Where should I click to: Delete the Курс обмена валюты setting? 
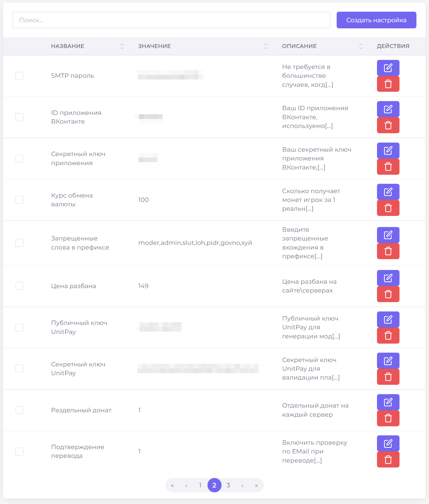pos(388,208)
